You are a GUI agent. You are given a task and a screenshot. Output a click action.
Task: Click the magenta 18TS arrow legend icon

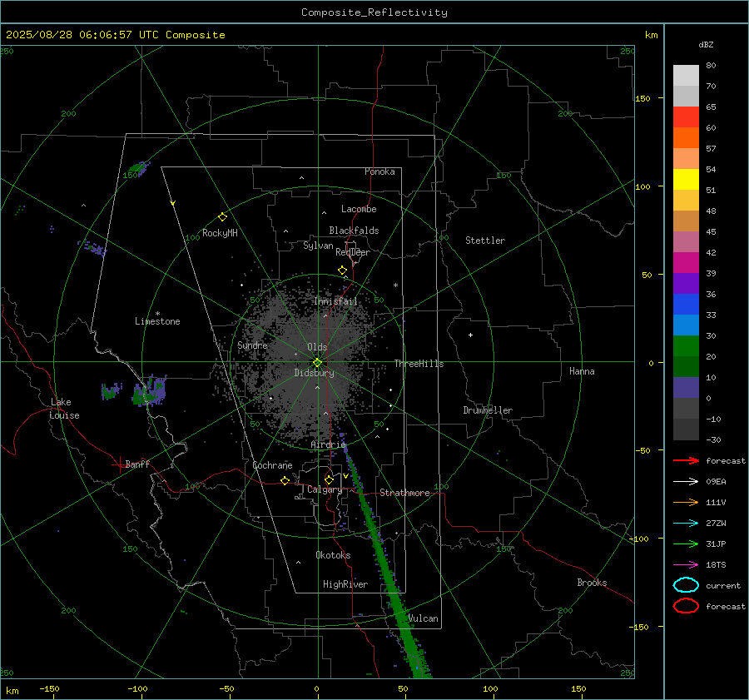point(686,565)
